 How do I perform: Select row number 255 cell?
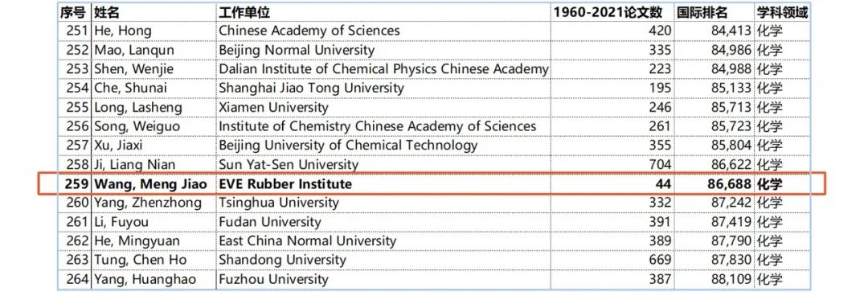click(75, 108)
